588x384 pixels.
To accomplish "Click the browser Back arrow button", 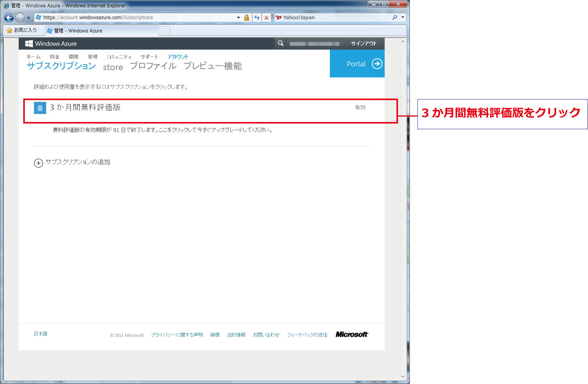I will click(x=9, y=18).
